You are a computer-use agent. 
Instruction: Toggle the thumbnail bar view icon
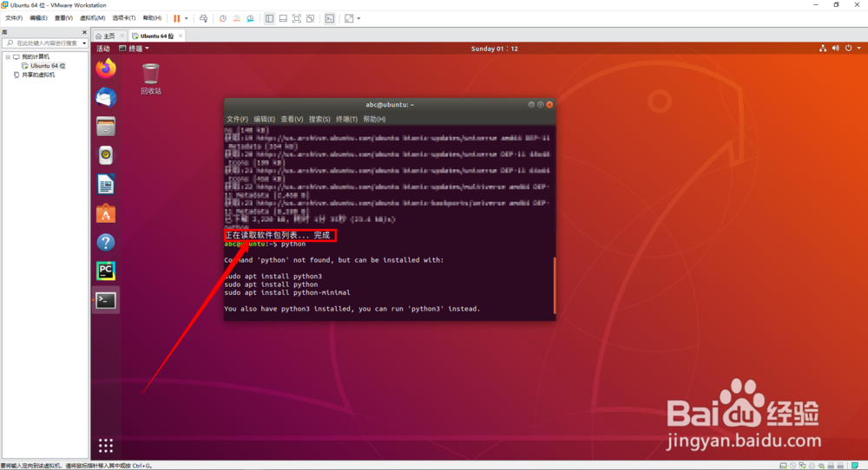point(283,18)
